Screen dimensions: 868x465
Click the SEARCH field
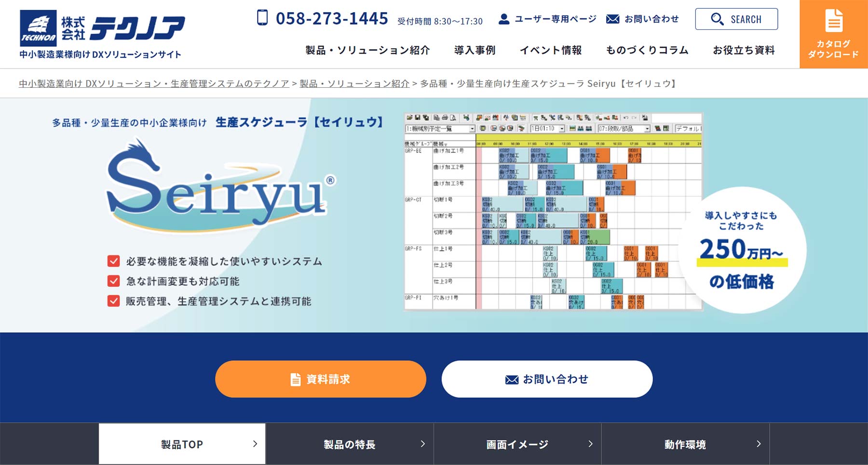tap(736, 19)
